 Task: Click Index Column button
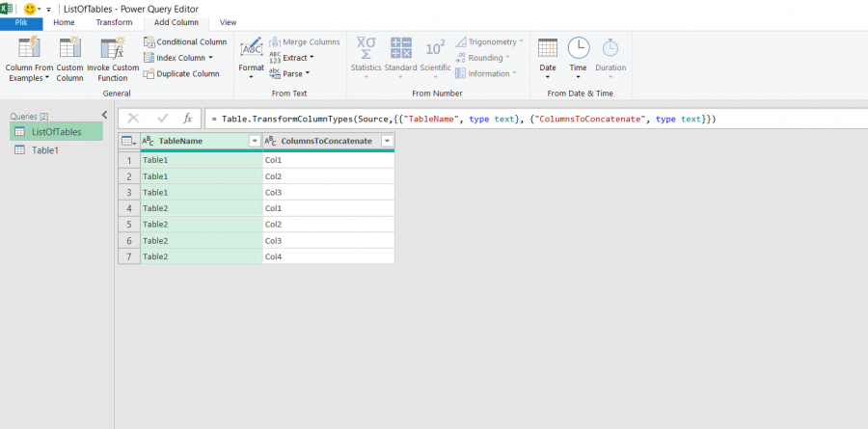pyautogui.click(x=178, y=58)
